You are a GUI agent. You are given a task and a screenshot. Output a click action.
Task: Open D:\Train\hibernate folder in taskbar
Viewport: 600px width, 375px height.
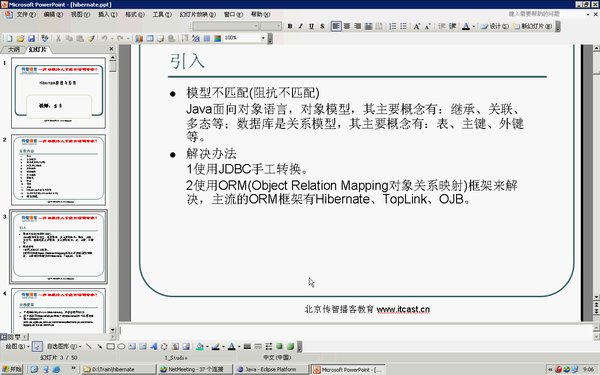[x=118, y=369]
